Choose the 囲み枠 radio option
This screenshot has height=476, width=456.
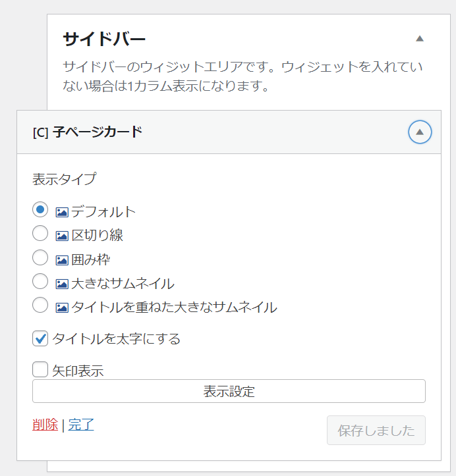point(40,257)
